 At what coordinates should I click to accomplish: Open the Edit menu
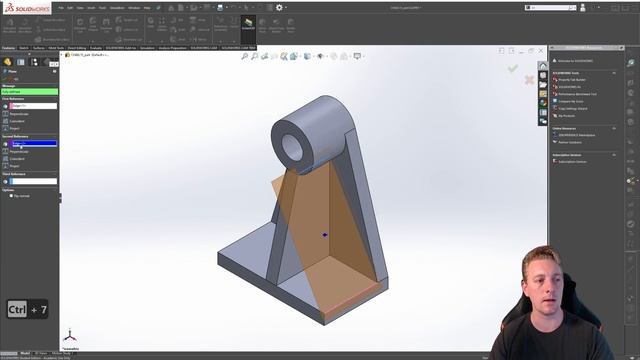[x=70, y=8]
